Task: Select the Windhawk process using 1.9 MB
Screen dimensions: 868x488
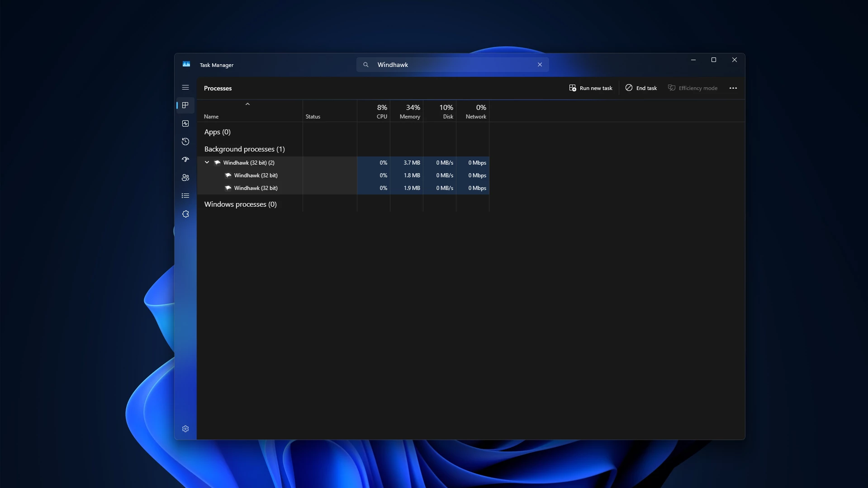Action: (343, 188)
